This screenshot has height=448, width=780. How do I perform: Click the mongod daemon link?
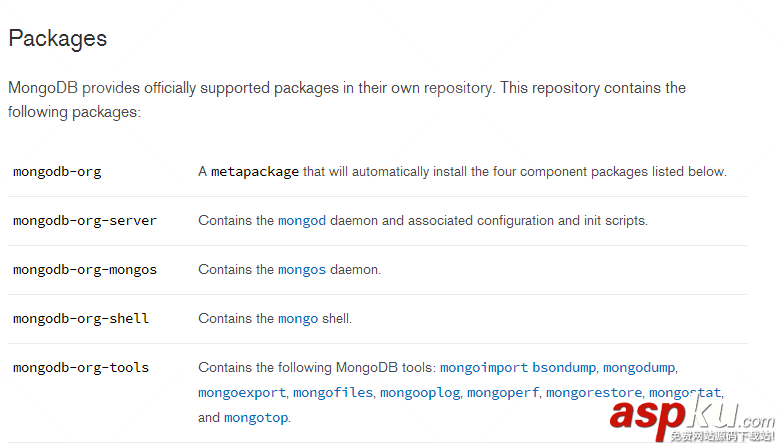[x=302, y=220]
